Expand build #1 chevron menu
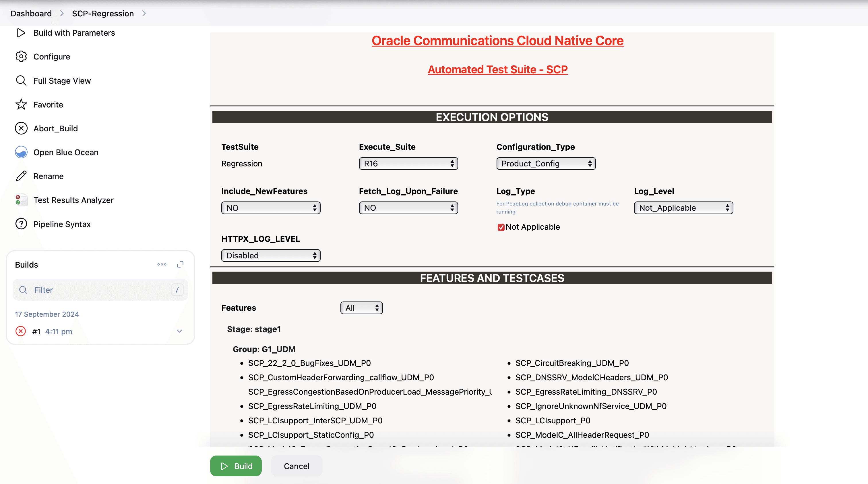Image resolution: width=868 pixels, height=484 pixels. click(x=179, y=331)
